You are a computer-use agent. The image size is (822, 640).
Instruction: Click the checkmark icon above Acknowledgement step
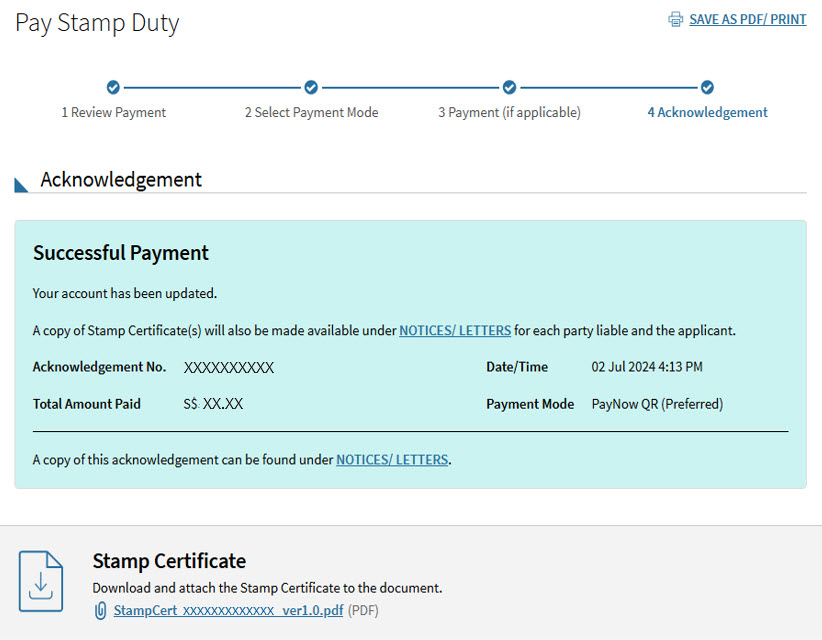pos(707,87)
